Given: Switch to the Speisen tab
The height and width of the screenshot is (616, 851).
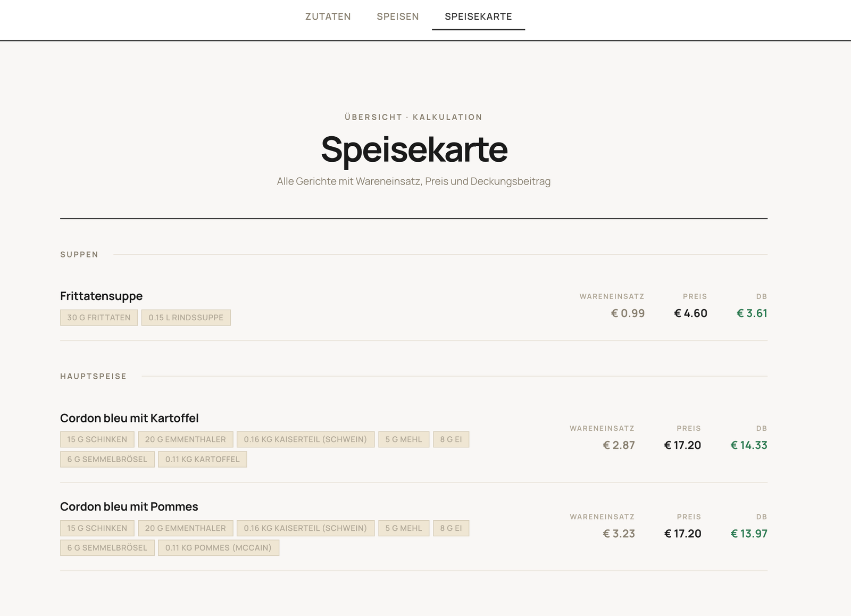Looking at the screenshot, I should click(x=398, y=16).
